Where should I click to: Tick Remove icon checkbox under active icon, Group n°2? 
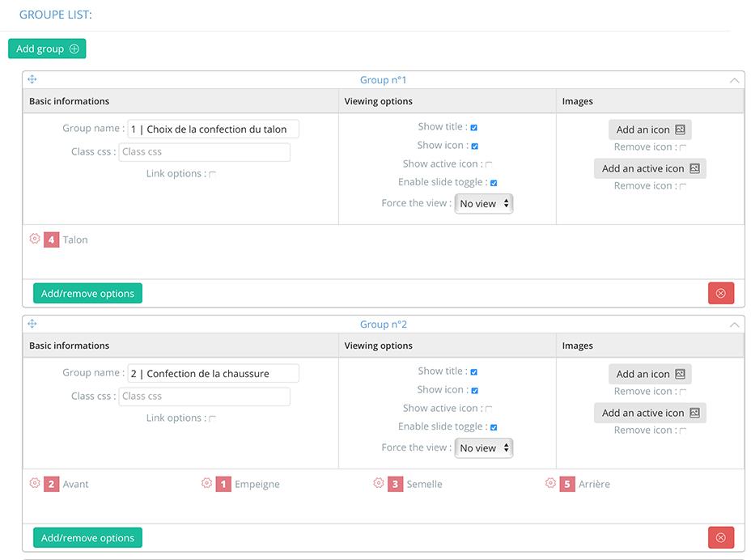[x=683, y=431]
